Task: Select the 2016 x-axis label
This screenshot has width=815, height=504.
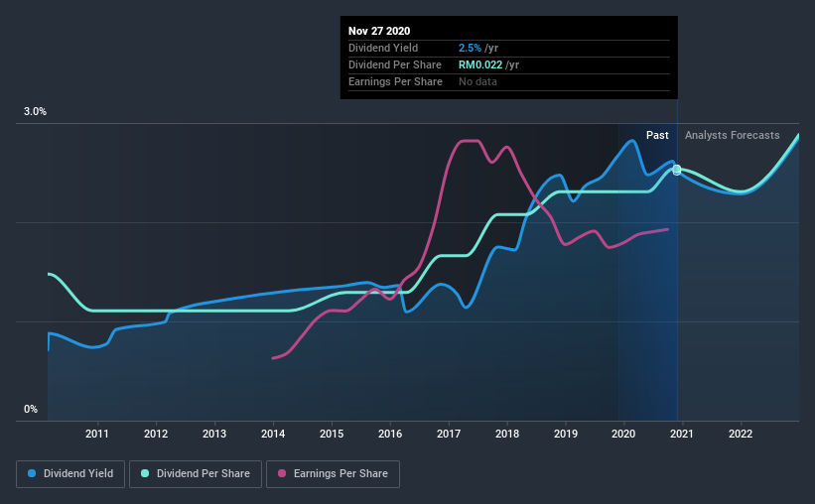Action: [390, 434]
